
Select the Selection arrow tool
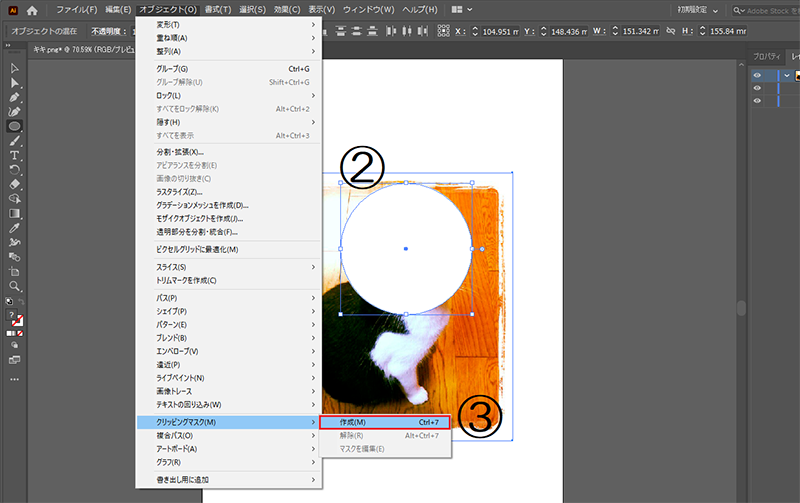coord(15,68)
